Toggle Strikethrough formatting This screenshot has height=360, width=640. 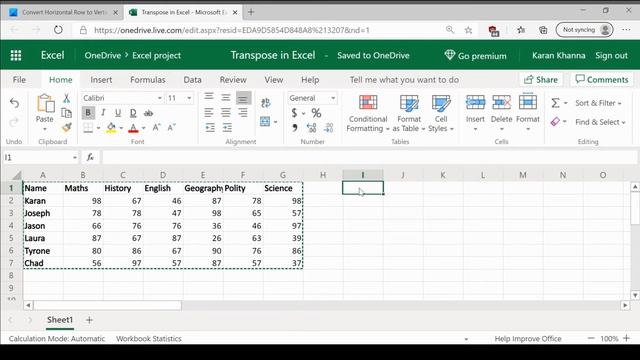point(149,113)
